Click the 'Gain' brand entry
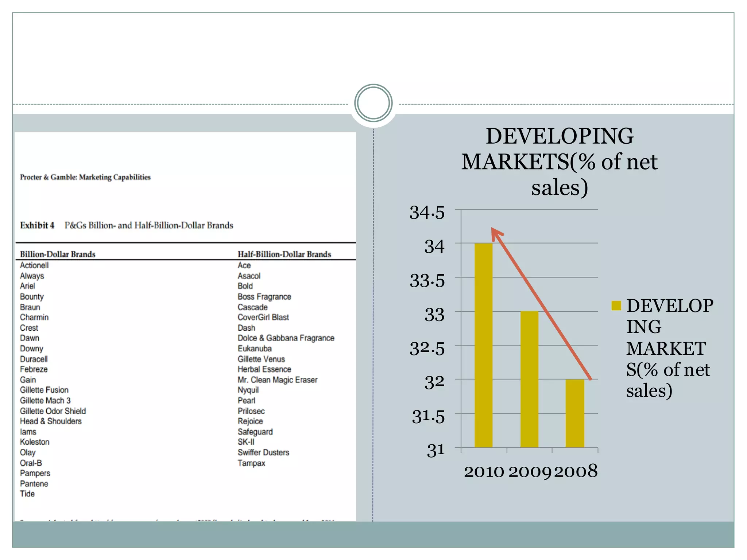 tap(28, 380)
